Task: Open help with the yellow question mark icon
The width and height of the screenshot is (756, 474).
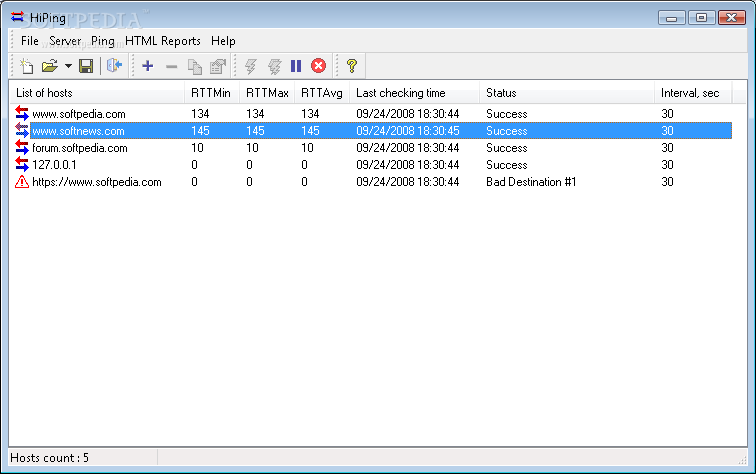Action: point(352,66)
